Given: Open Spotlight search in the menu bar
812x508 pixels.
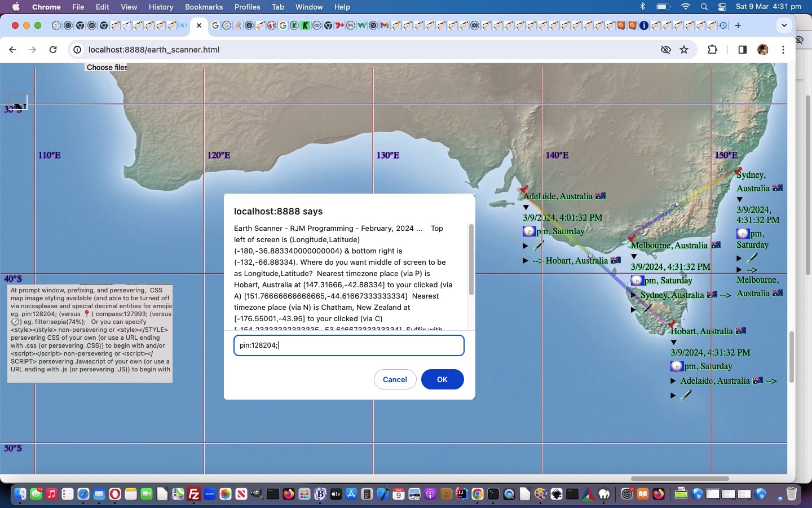Looking at the screenshot, I should (x=704, y=7).
